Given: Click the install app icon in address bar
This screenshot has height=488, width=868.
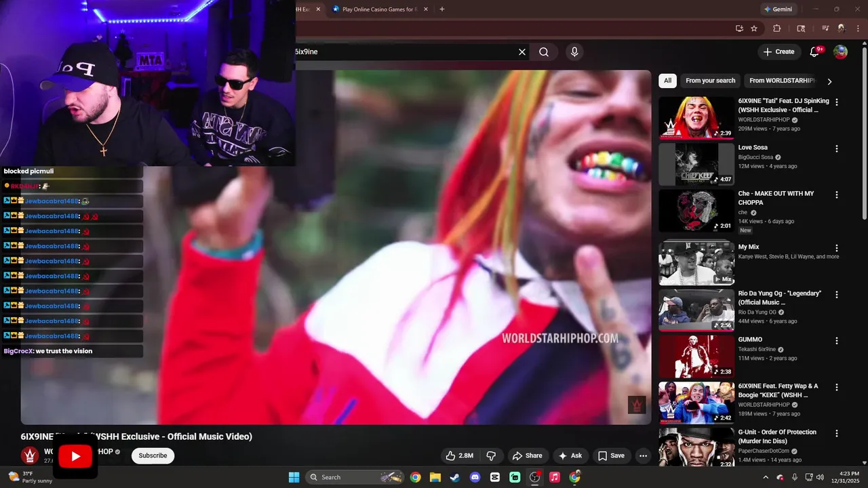Looking at the screenshot, I should point(739,28).
